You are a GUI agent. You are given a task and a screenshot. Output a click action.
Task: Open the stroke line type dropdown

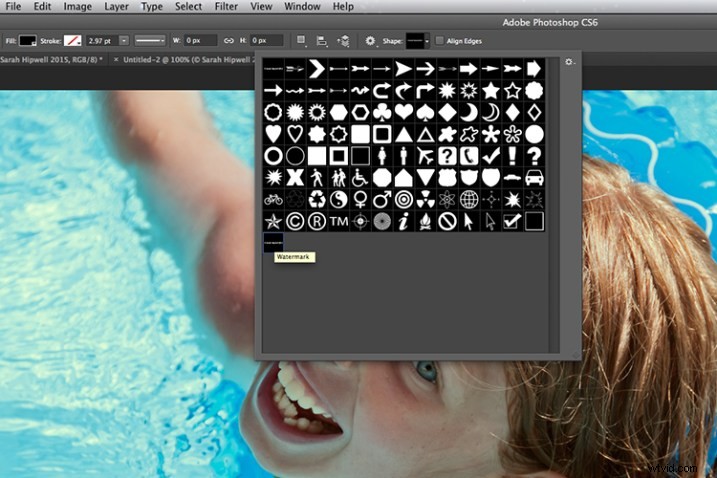pyautogui.click(x=150, y=41)
